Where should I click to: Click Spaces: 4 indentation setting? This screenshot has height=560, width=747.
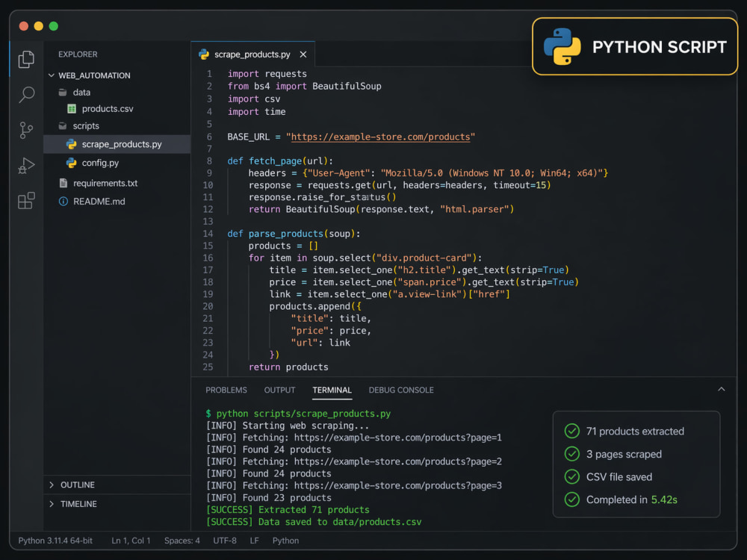pyautogui.click(x=182, y=541)
